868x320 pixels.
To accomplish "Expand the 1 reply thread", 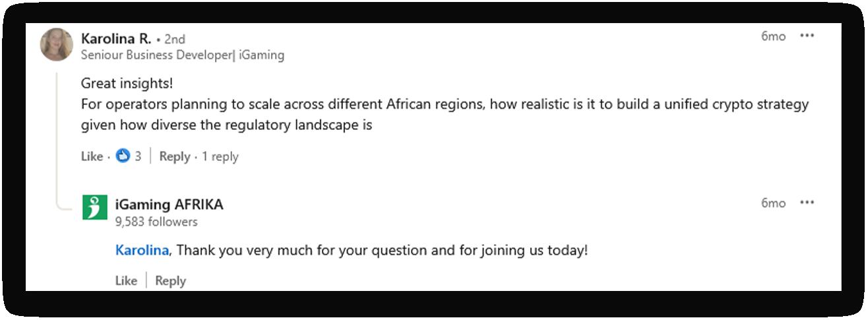I will 220,156.
